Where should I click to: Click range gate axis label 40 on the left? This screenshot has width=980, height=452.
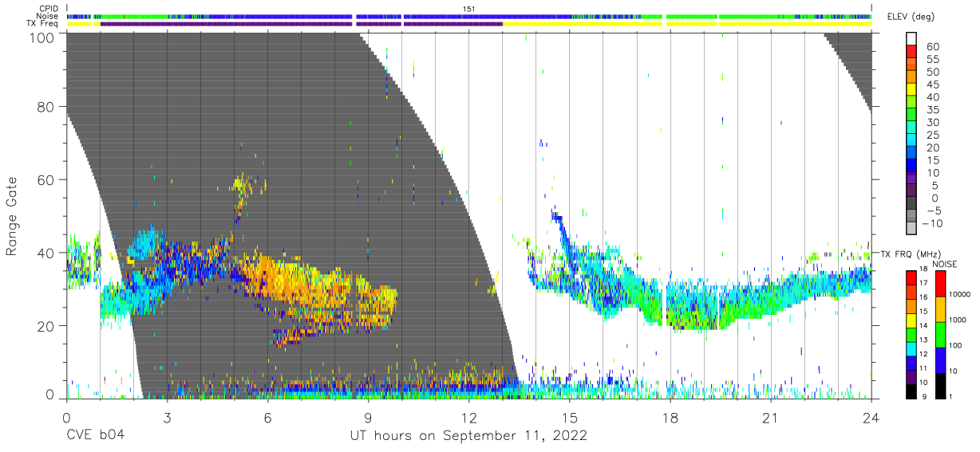pyautogui.click(x=46, y=253)
